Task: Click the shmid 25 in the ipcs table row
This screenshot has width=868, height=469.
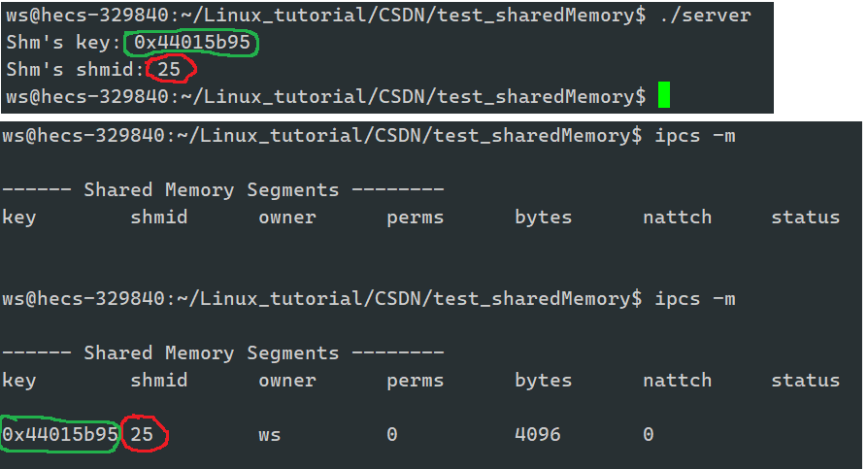Action: coord(142,435)
